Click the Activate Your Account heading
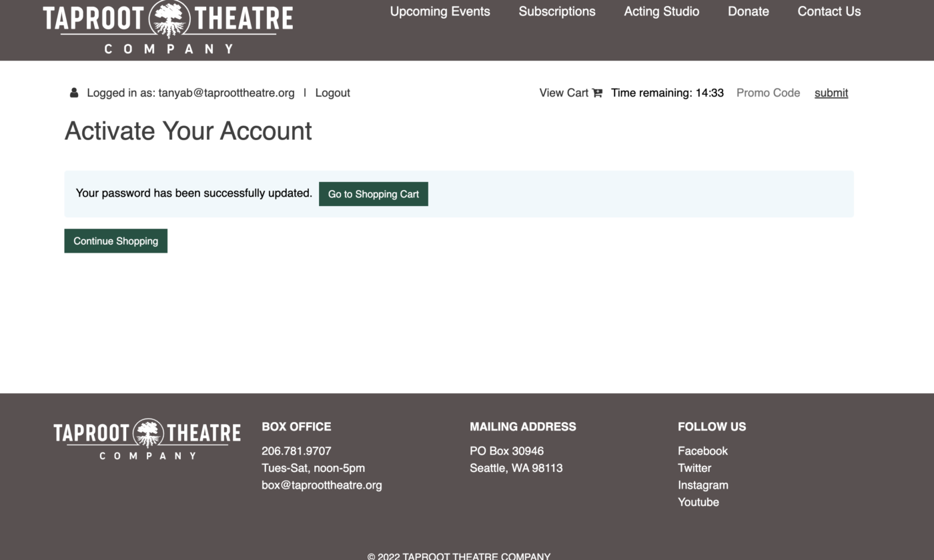934x560 pixels. point(188,131)
